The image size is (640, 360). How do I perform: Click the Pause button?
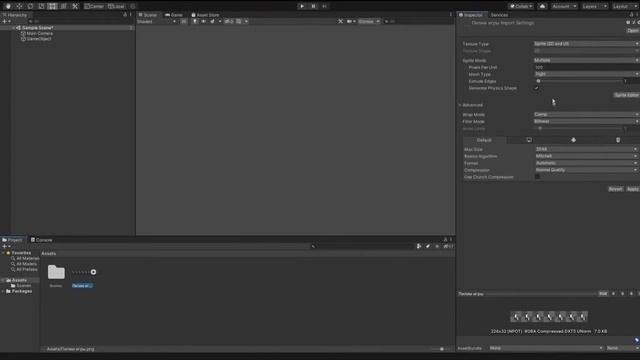tap(313, 6)
